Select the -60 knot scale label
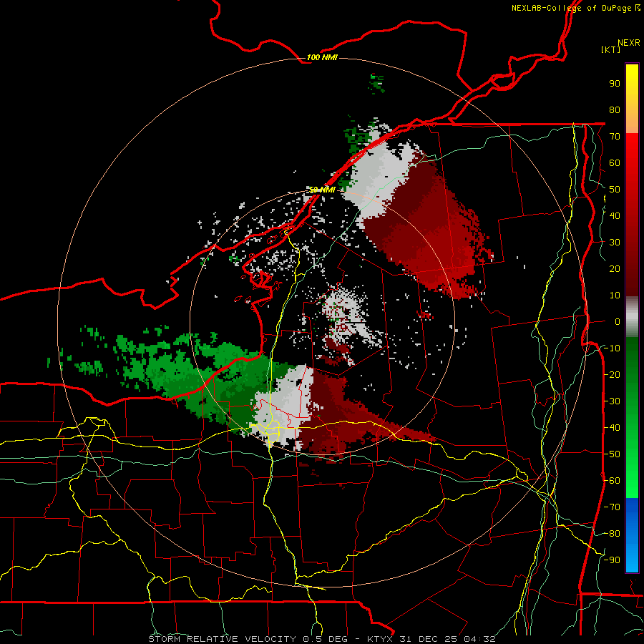 (x=612, y=481)
